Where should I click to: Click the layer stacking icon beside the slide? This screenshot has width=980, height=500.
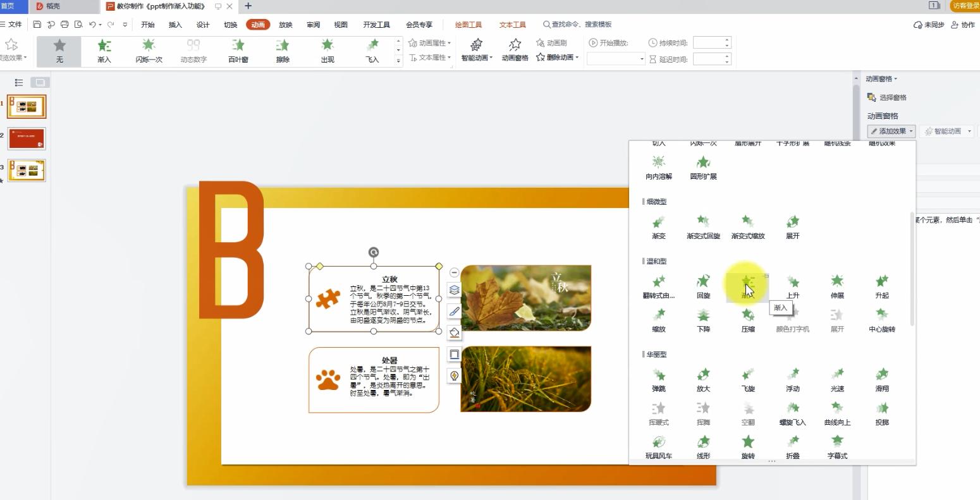[x=454, y=289]
